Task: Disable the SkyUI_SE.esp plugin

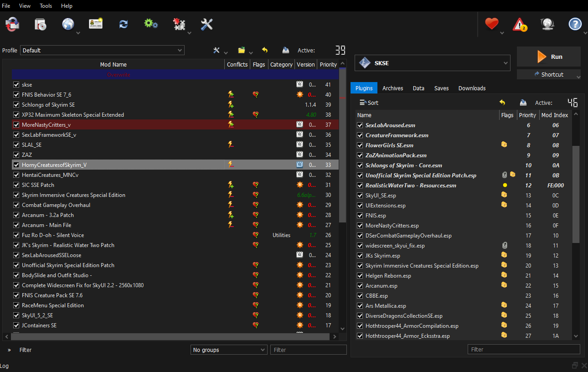Action: pyautogui.click(x=360, y=195)
